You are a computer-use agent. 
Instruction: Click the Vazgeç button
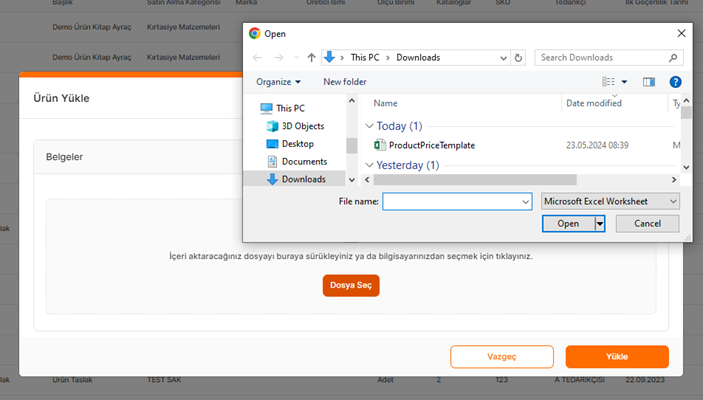(502, 357)
